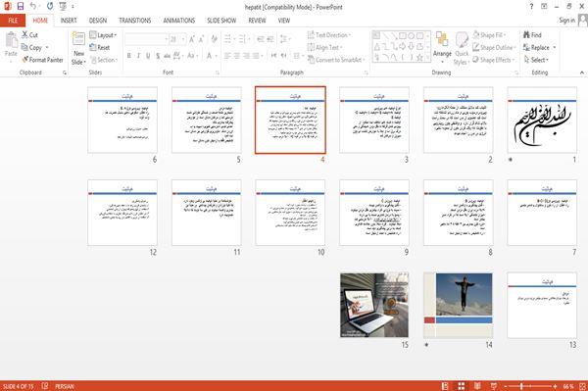588x391 pixels.
Task: Click Slide Sorter view icon in status bar
Action: 462,386
